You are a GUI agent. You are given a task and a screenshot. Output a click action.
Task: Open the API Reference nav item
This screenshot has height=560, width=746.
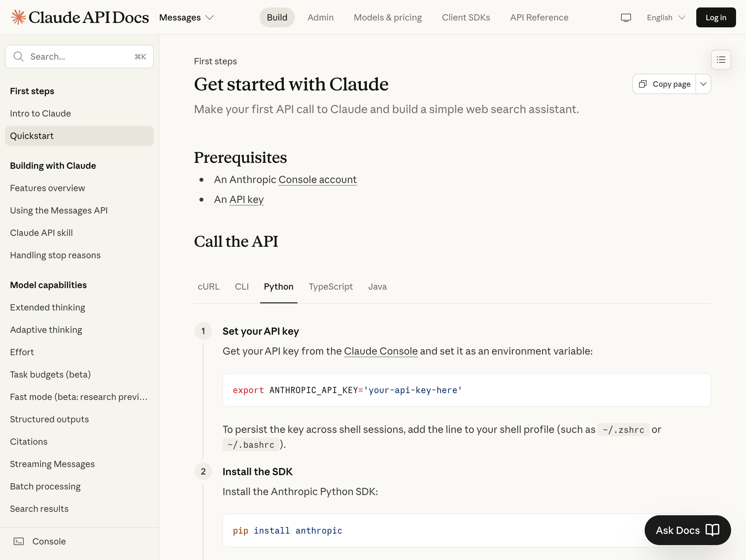click(x=539, y=17)
